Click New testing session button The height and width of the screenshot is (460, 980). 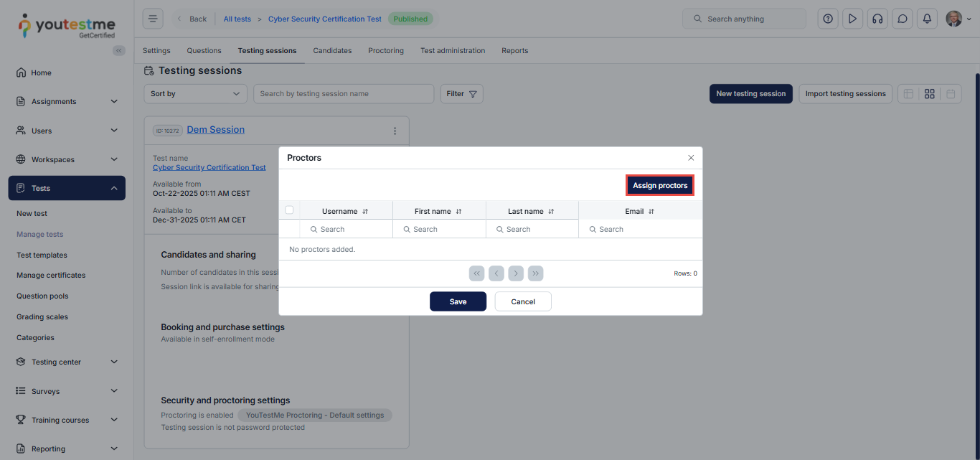[x=751, y=94]
